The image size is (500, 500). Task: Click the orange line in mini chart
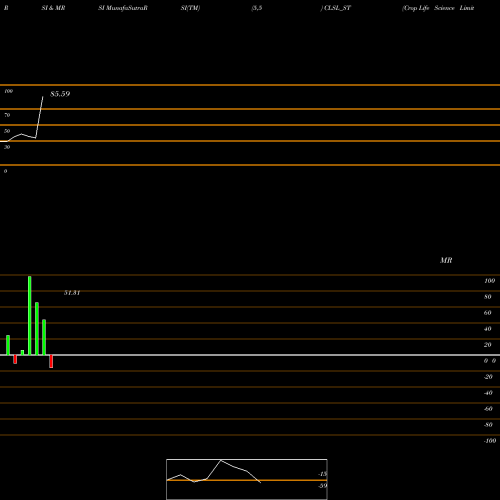tap(247, 480)
